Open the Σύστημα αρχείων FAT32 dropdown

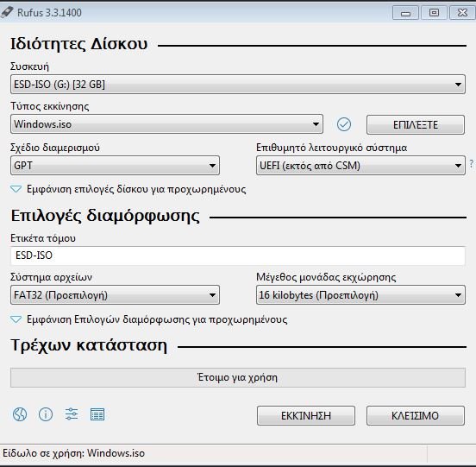[x=115, y=295]
